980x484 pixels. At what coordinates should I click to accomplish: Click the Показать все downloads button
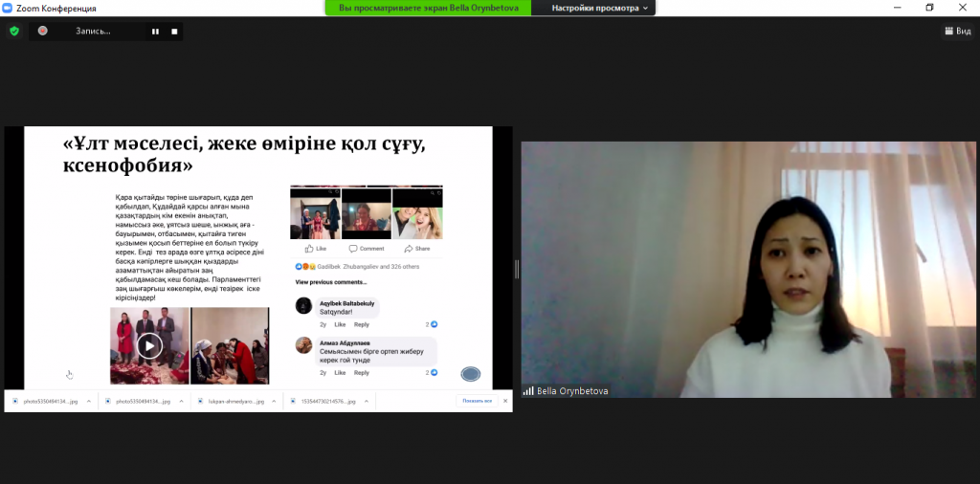(x=476, y=401)
